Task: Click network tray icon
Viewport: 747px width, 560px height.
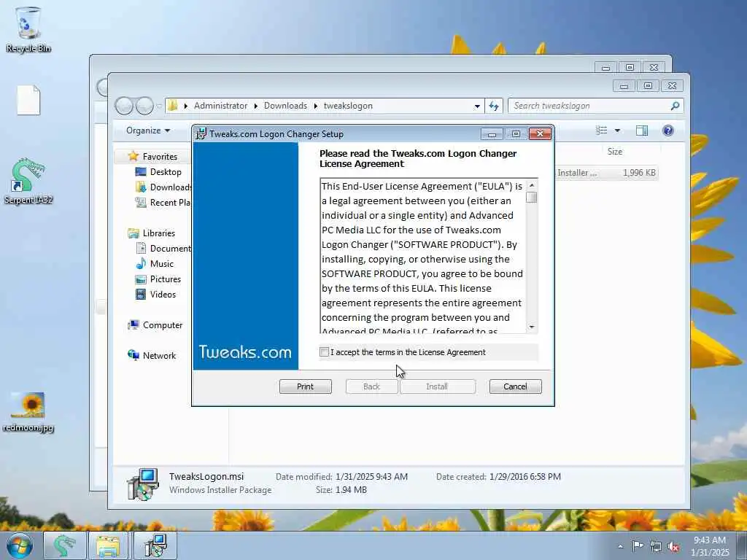Action: (x=656, y=546)
